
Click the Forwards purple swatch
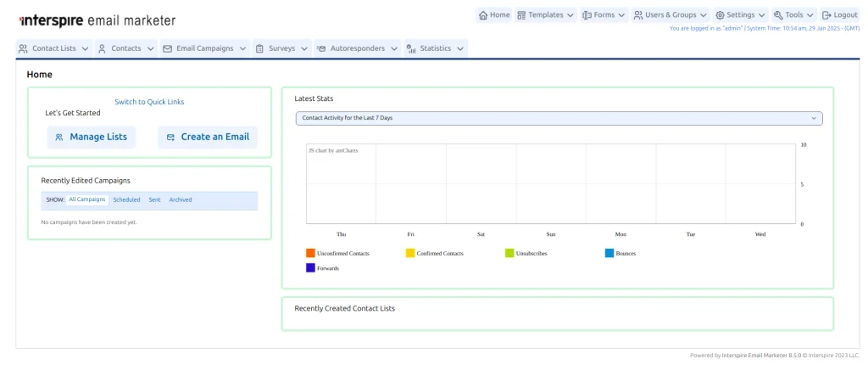[310, 268]
